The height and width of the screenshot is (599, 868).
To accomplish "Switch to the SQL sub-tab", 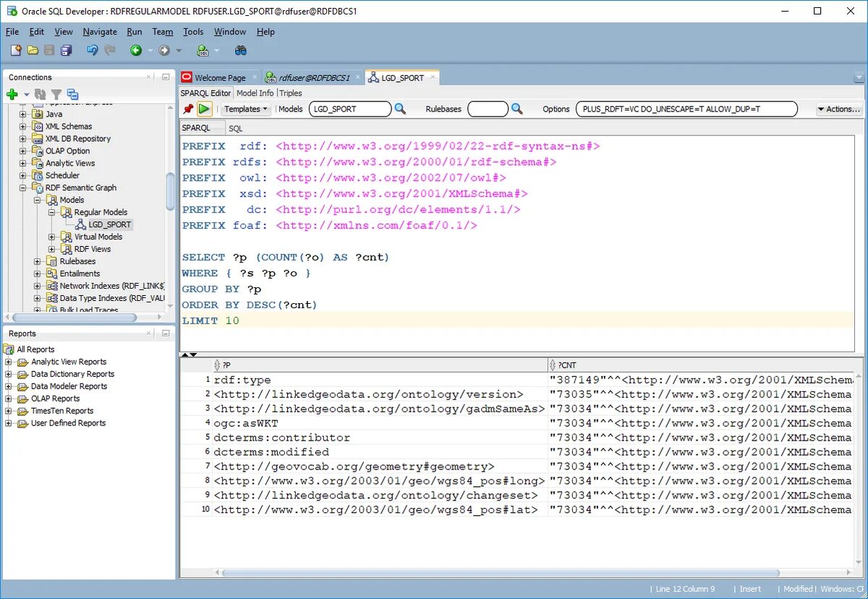I will click(x=236, y=128).
